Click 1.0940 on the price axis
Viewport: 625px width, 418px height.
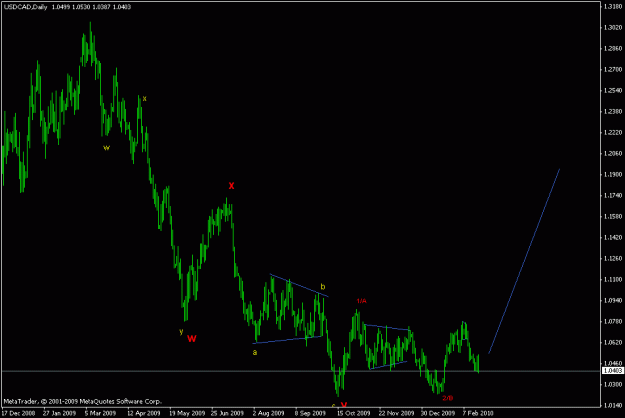tap(613, 300)
